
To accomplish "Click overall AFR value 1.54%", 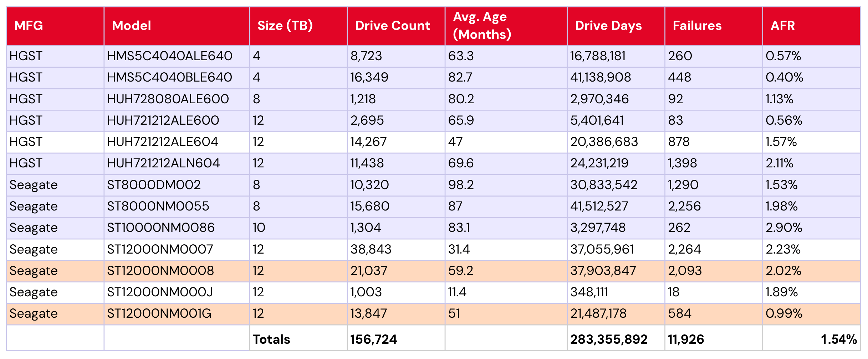I will coord(839,339).
